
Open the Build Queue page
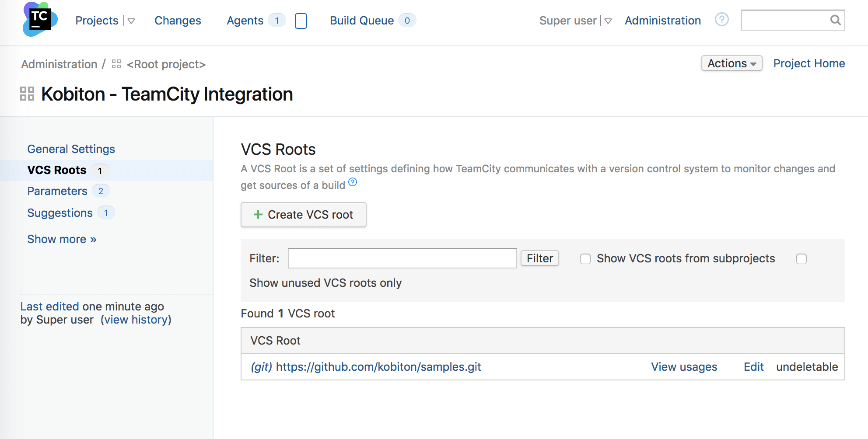tap(362, 21)
